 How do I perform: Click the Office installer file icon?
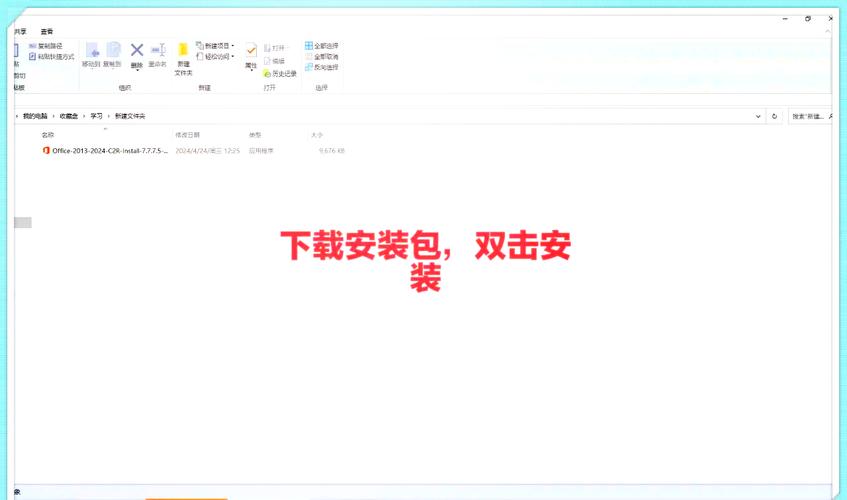46,151
